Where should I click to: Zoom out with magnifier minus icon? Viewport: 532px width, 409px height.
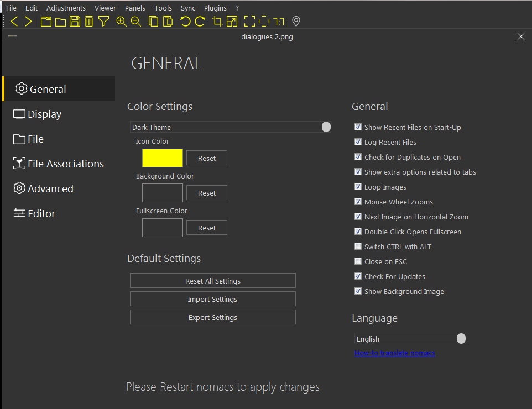coord(135,22)
